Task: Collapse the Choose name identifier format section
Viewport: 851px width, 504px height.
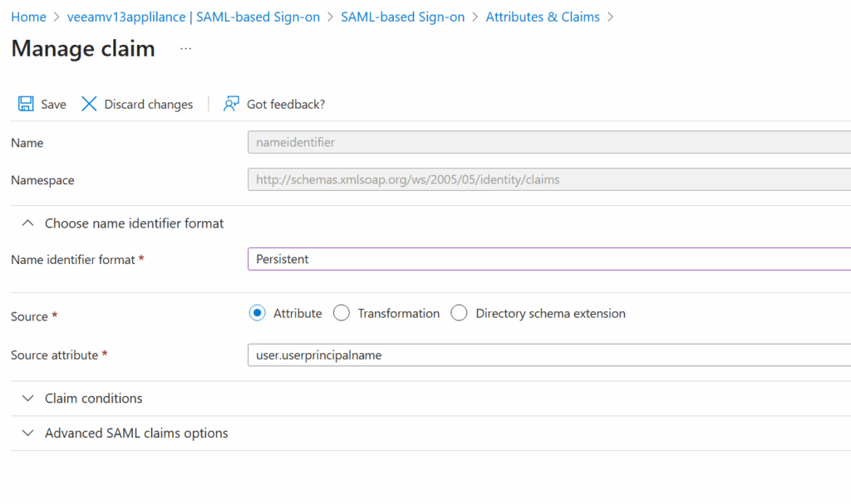Action: [x=28, y=223]
